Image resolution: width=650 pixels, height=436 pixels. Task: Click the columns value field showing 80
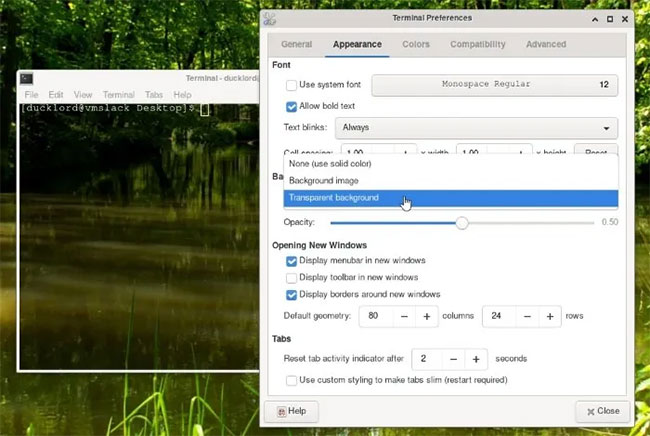pyautogui.click(x=376, y=316)
